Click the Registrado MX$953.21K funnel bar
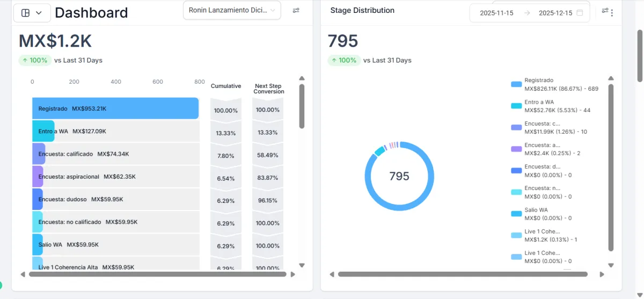The height and width of the screenshot is (299, 644). [x=115, y=108]
